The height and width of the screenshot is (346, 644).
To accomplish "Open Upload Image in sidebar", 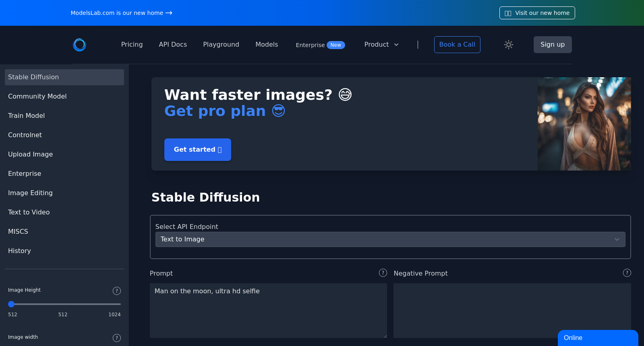I will point(64,154).
